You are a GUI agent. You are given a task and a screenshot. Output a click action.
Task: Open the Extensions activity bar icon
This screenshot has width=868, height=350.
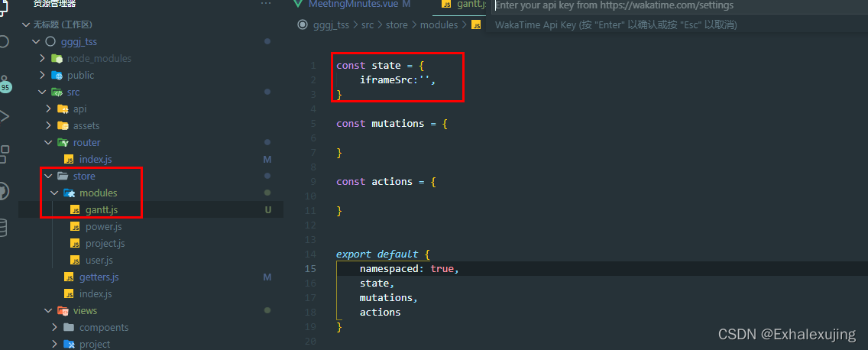tap(4, 154)
